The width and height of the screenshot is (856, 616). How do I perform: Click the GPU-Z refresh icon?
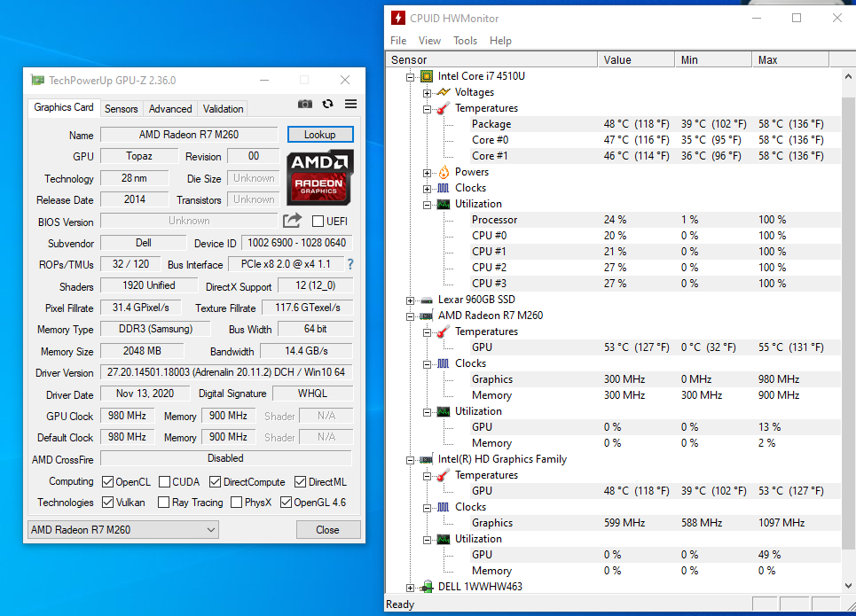pyautogui.click(x=327, y=104)
